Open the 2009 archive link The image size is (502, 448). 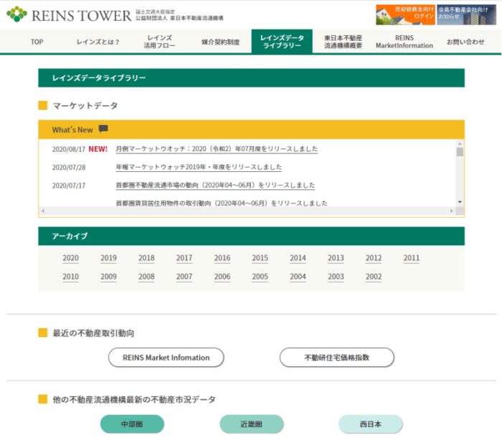click(108, 277)
